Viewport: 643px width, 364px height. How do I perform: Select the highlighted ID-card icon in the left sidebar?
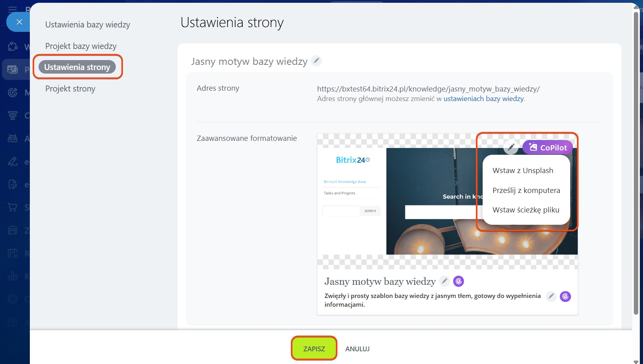tap(13, 70)
